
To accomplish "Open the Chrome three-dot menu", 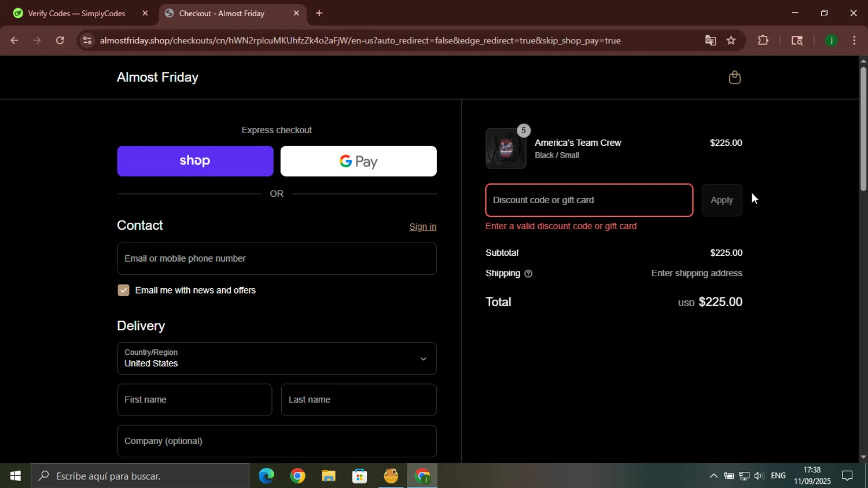I will pyautogui.click(x=855, y=41).
